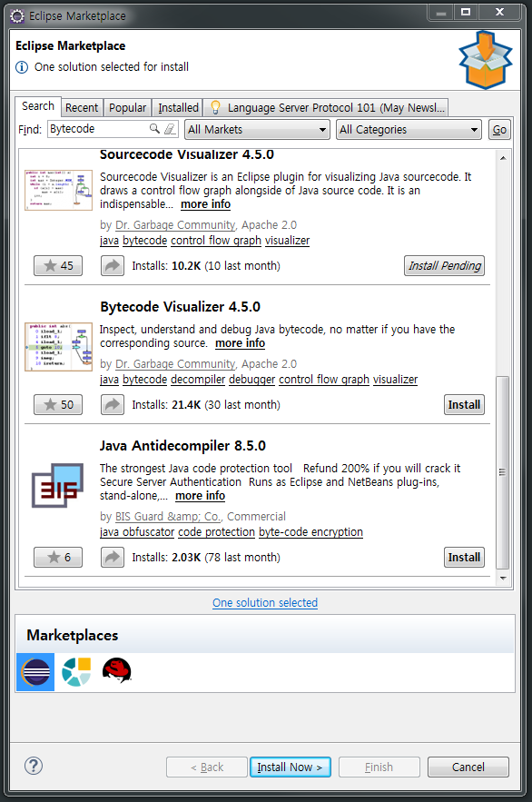
Task: Switch to the Installed tab
Action: coord(178,107)
